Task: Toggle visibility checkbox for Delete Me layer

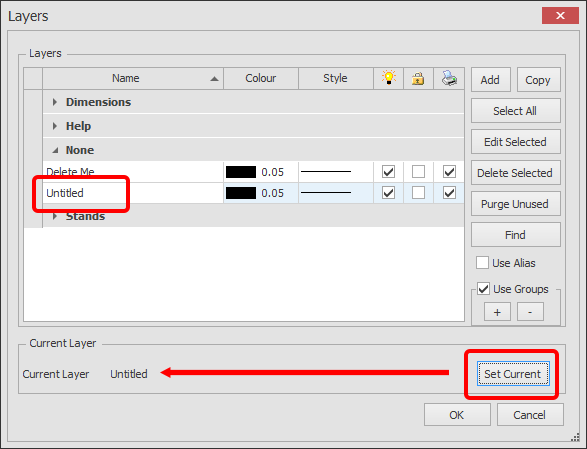Action: [x=389, y=172]
